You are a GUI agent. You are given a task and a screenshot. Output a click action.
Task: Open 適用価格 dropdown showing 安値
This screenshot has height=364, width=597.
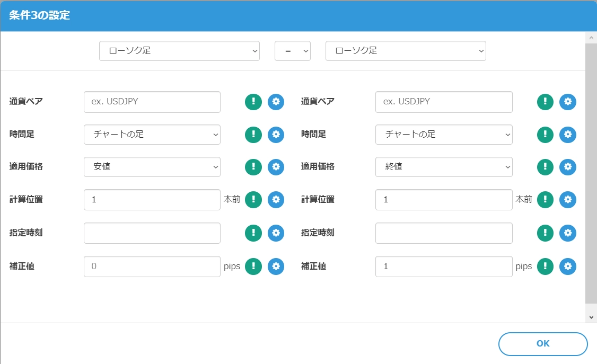click(152, 167)
